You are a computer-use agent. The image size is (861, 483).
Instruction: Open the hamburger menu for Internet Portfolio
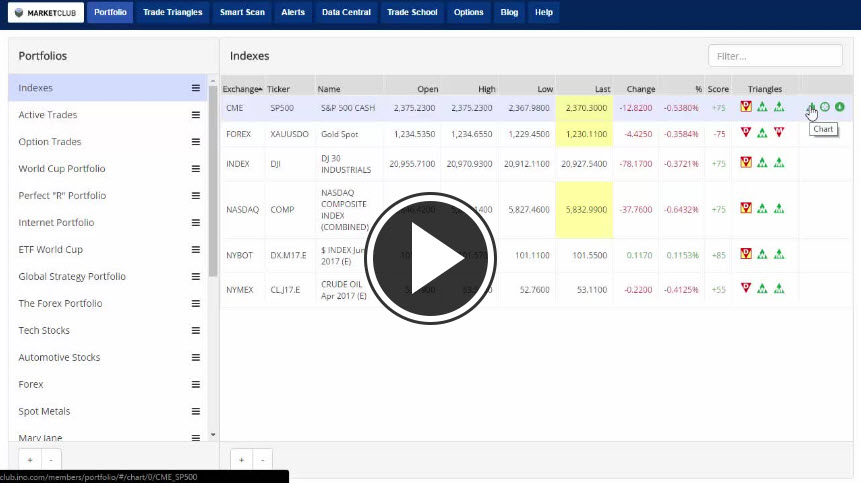[195, 222]
